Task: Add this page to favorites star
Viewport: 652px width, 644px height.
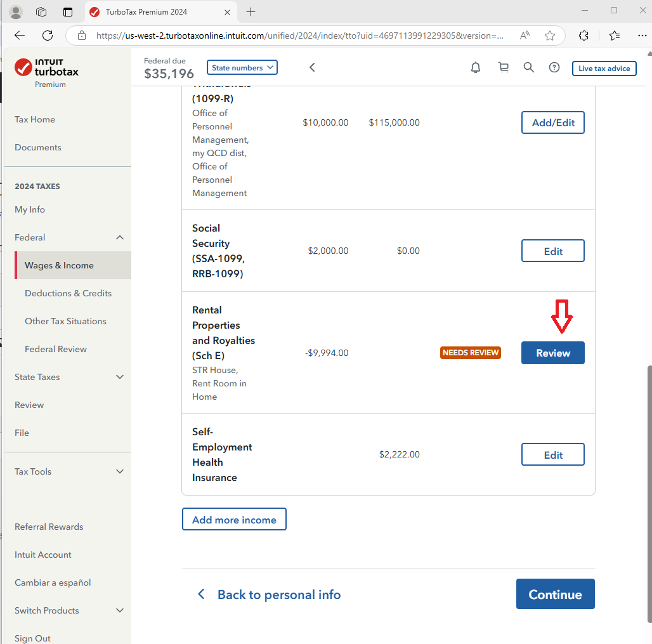Action: 550,36
